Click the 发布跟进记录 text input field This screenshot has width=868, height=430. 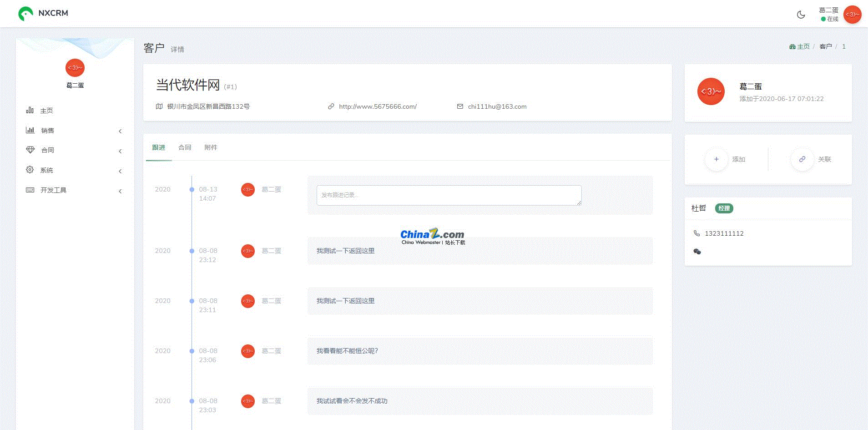[x=449, y=195]
